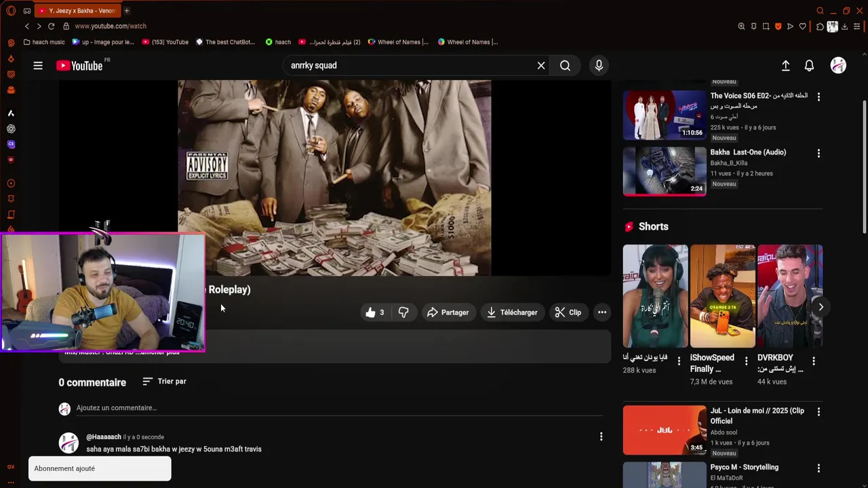
Task: Open the iShowSpeed Short thumbnail
Action: click(x=722, y=296)
